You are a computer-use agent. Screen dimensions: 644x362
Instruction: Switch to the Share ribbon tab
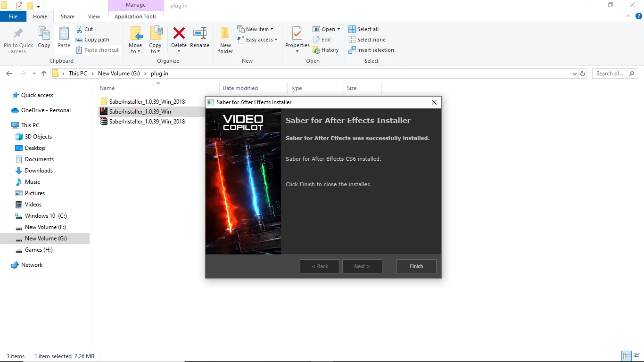click(x=67, y=16)
